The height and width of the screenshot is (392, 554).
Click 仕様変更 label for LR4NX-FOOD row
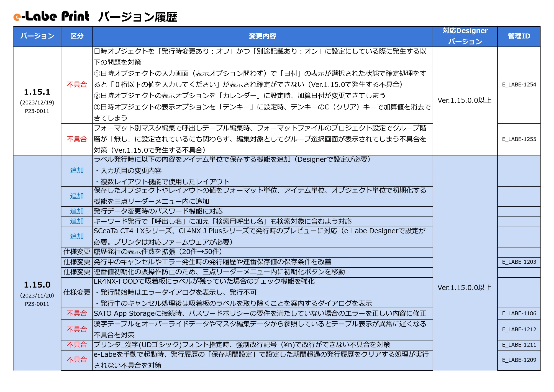(x=77, y=292)
